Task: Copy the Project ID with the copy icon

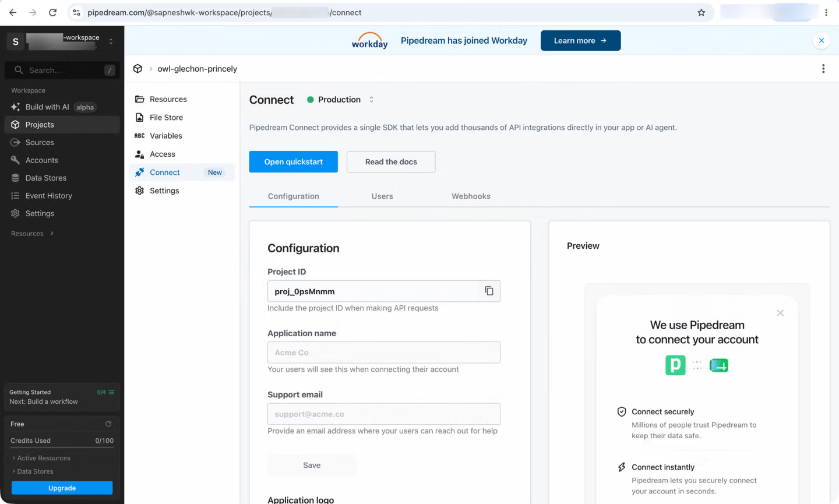Action: (x=489, y=291)
